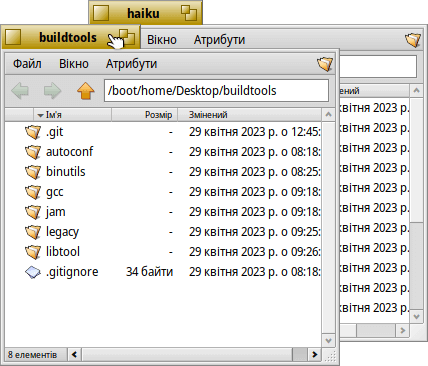Go forward with the right arrow button
Viewport: 428px width, 366px height.
coord(53,91)
